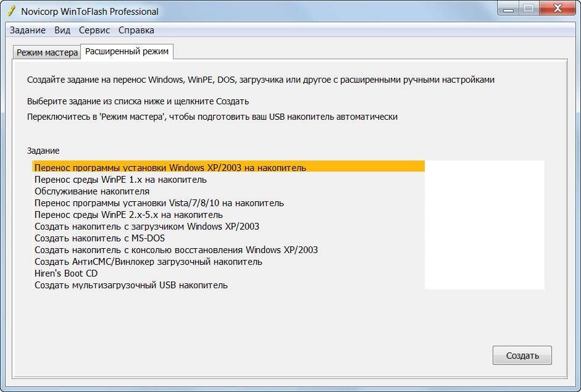Click the Создать button
This screenshot has width=581, height=392.
tap(522, 356)
